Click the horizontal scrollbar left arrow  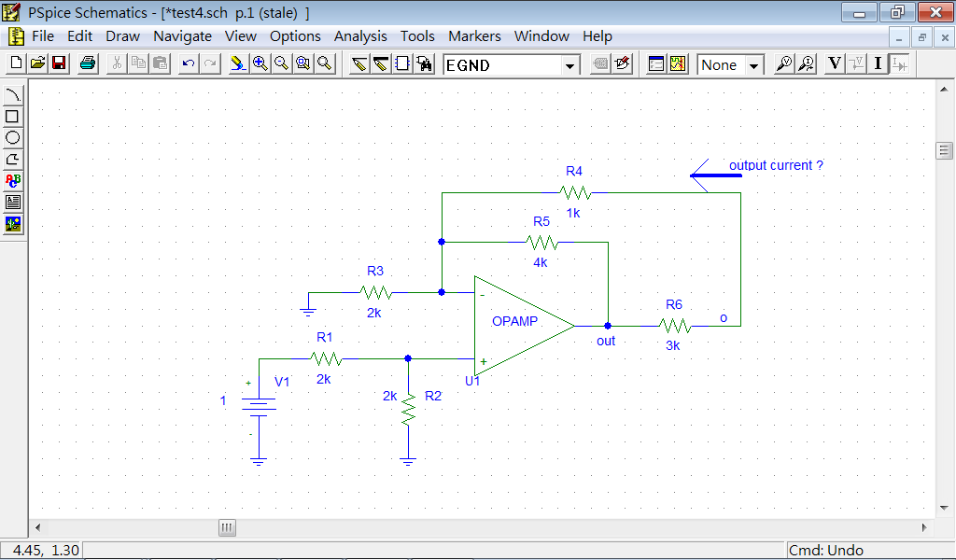pyautogui.click(x=37, y=527)
